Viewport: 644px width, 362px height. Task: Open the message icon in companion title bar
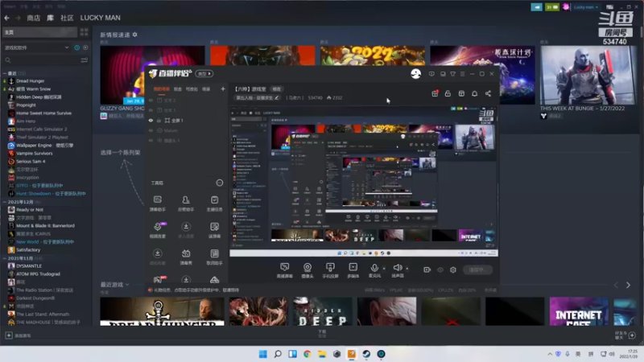point(431,74)
